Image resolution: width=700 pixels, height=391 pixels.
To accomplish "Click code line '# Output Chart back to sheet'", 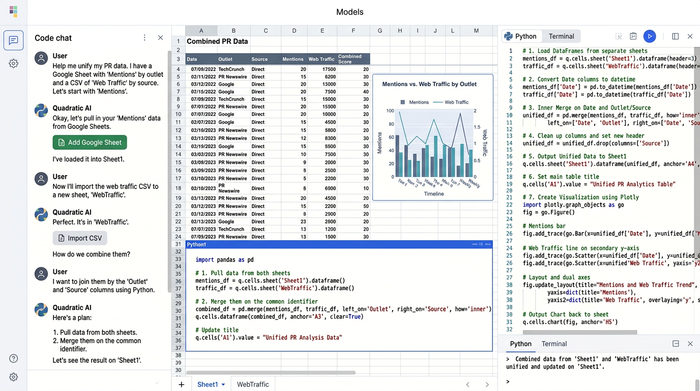I will (565, 314).
